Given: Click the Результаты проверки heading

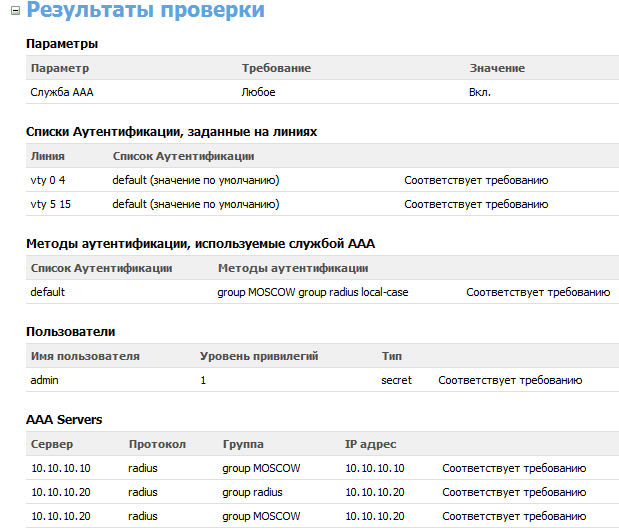Looking at the screenshot, I should [x=146, y=12].
